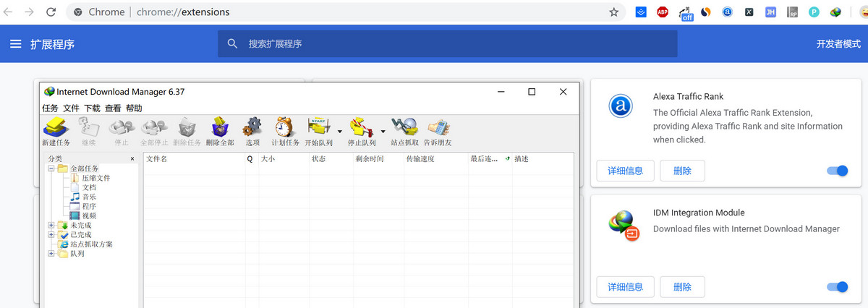The image size is (868, 308).
Task: Click 开发者模式 in the header
Action: click(x=838, y=44)
